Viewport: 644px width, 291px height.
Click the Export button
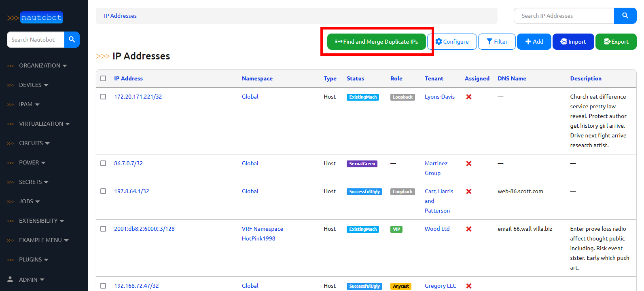(616, 42)
